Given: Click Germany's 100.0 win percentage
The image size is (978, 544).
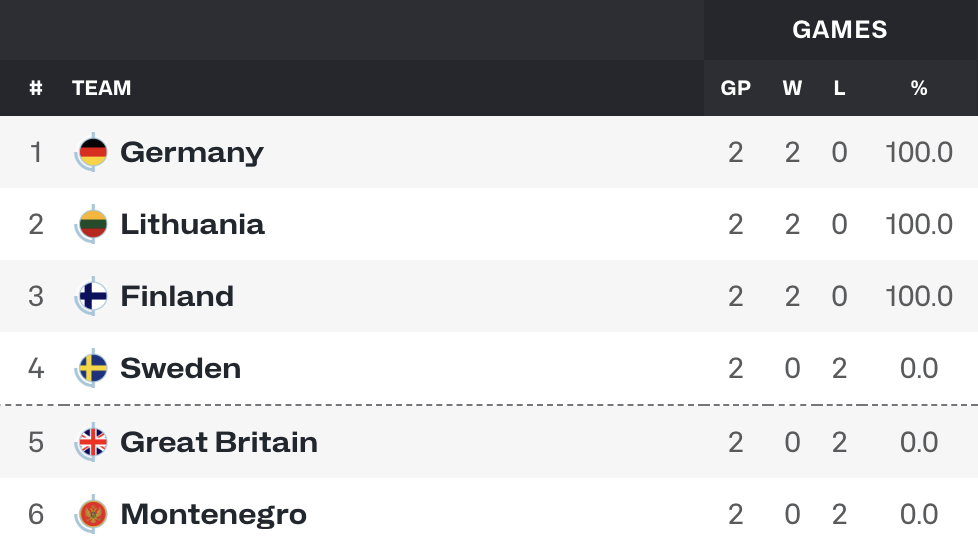Looking at the screenshot, I should click(919, 152).
